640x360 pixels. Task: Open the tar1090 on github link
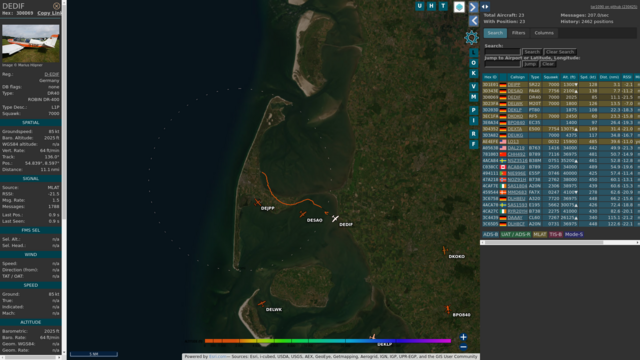(613, 7)
